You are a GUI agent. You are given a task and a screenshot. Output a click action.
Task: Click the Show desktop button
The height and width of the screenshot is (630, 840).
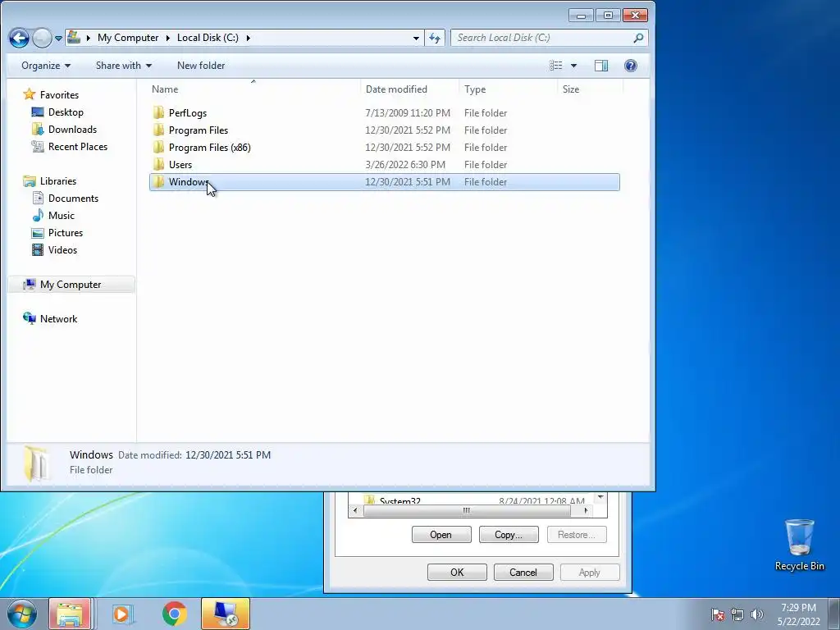[x=834, y=614]
